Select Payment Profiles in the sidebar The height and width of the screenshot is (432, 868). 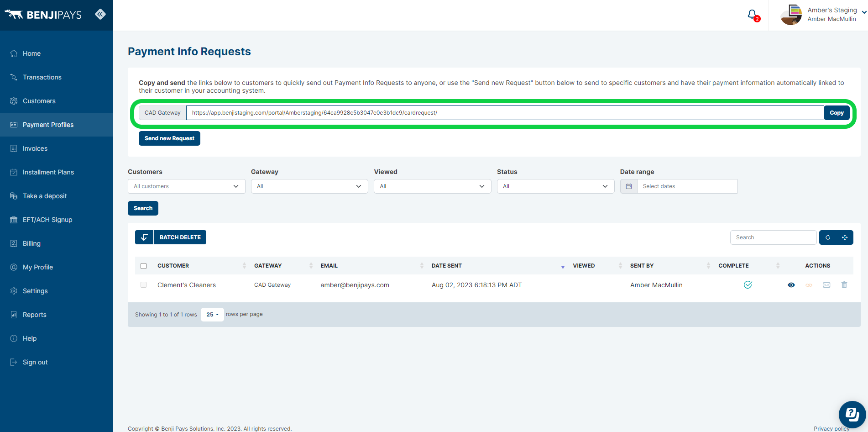(57, 125)
